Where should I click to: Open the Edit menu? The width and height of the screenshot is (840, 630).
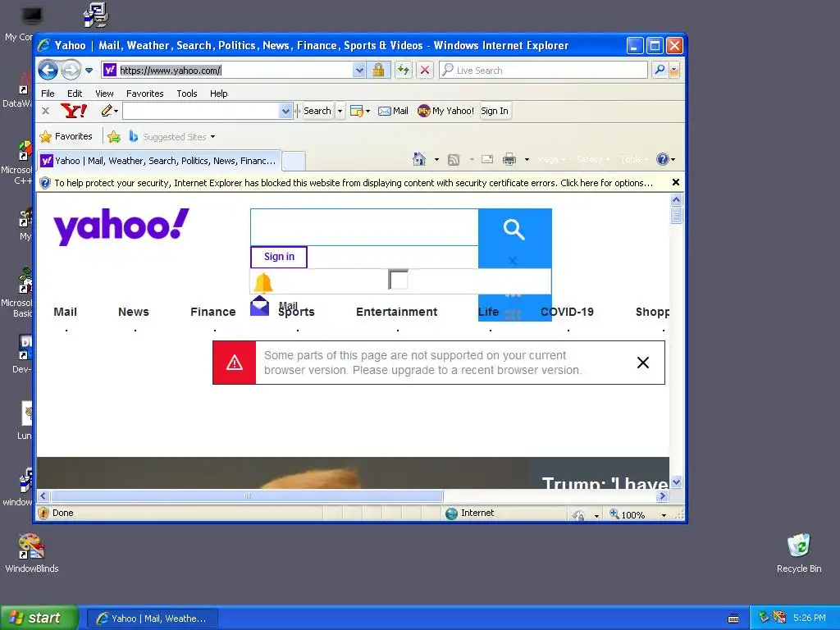click(75, 94)
